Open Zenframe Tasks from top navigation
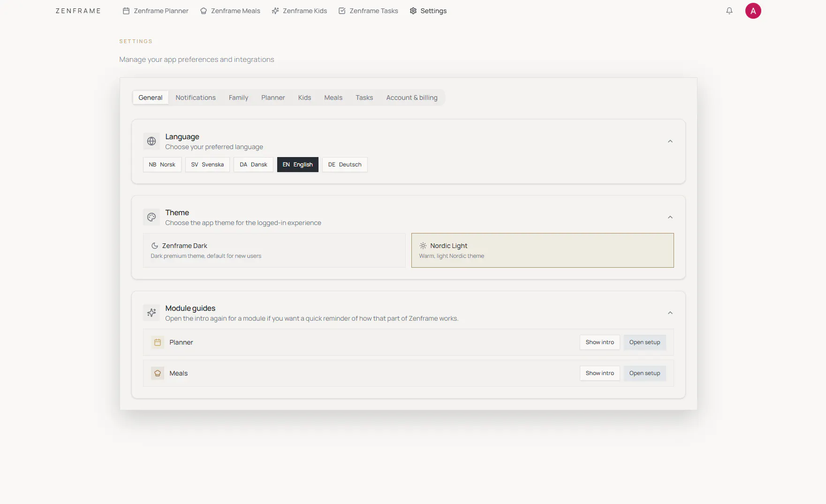 coord(368,11)
